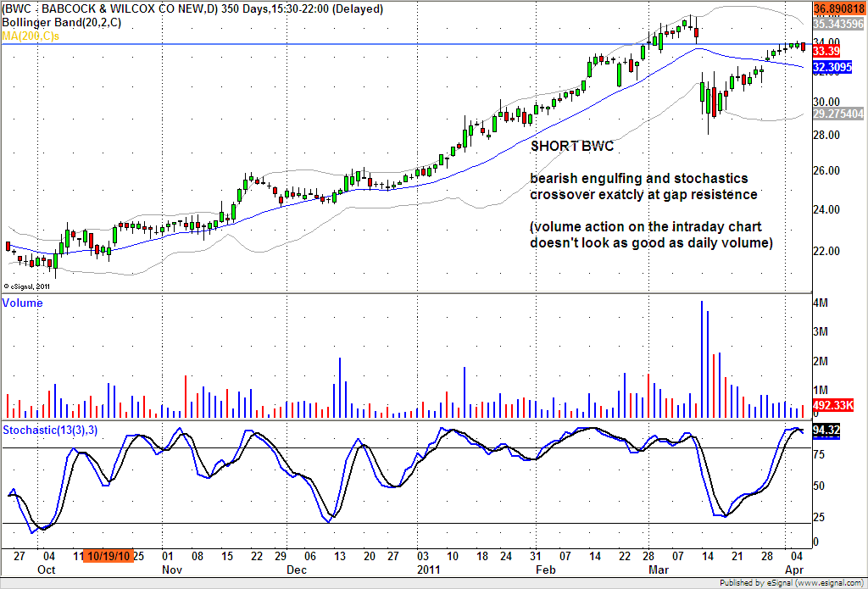Click the eSignal, 2011 copyright text
Viewport: 868px width, 589px height.
[27, 286]
